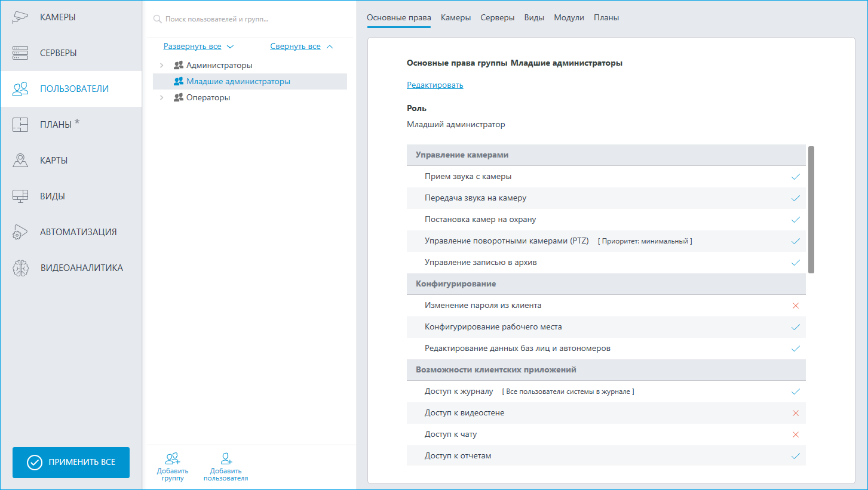Click the map pin icon beside КАРТЫ
Image resolution: width=868 pixels, height=490 pixels.
20,161
